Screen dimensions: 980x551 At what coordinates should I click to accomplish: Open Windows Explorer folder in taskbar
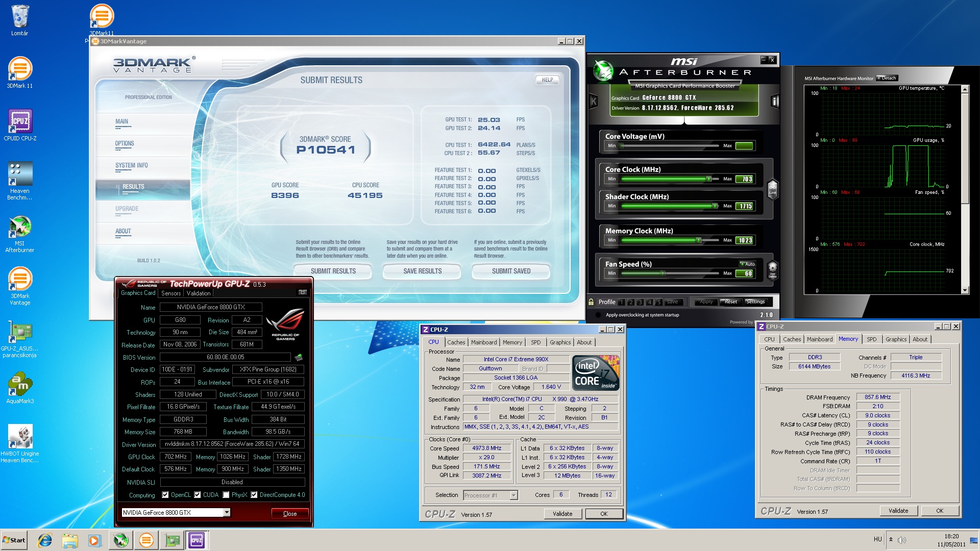tap(70, 540)
